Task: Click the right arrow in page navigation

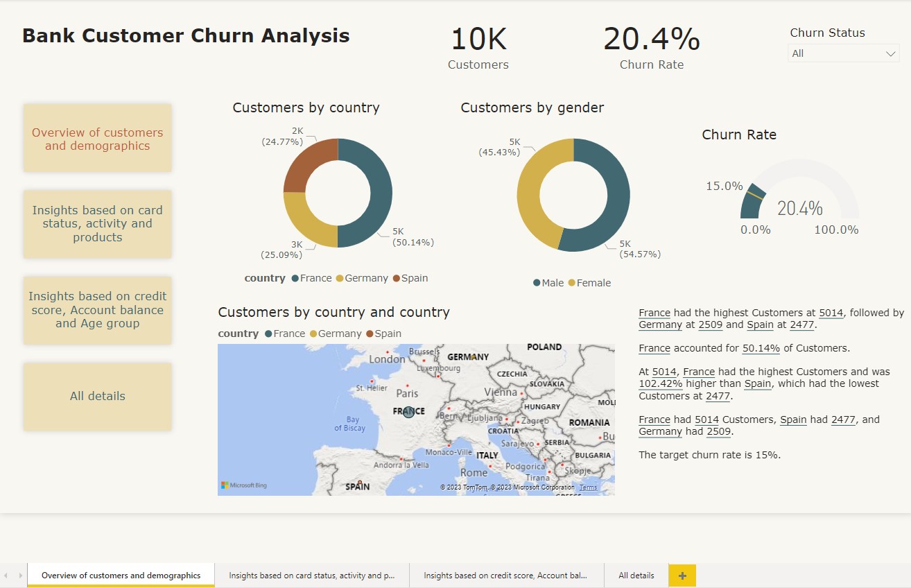Action: tap(21, 575)
